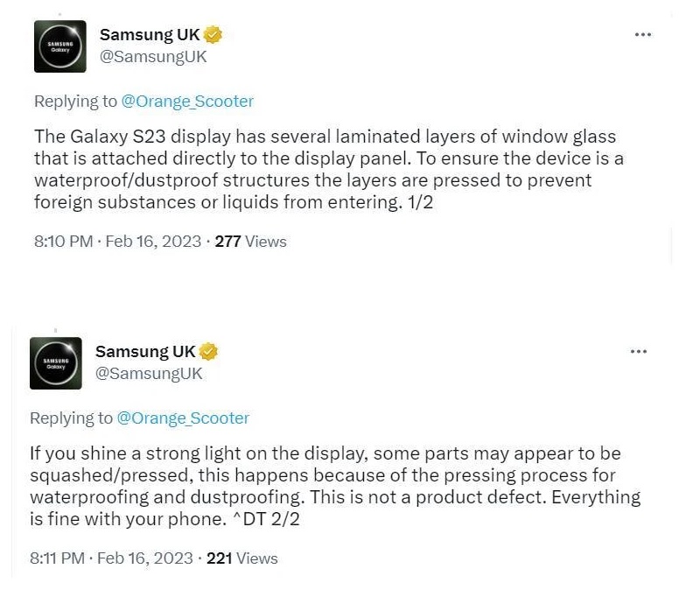This screenshot has height=597, width=700.
Task: Click verified badge on first tweet
Action: [213, 35]
